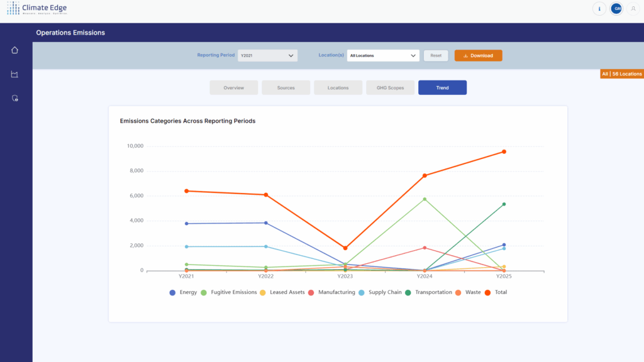Go to the Home icon in sidebar
Screen dimensions: 644x362
click(14, 50)
